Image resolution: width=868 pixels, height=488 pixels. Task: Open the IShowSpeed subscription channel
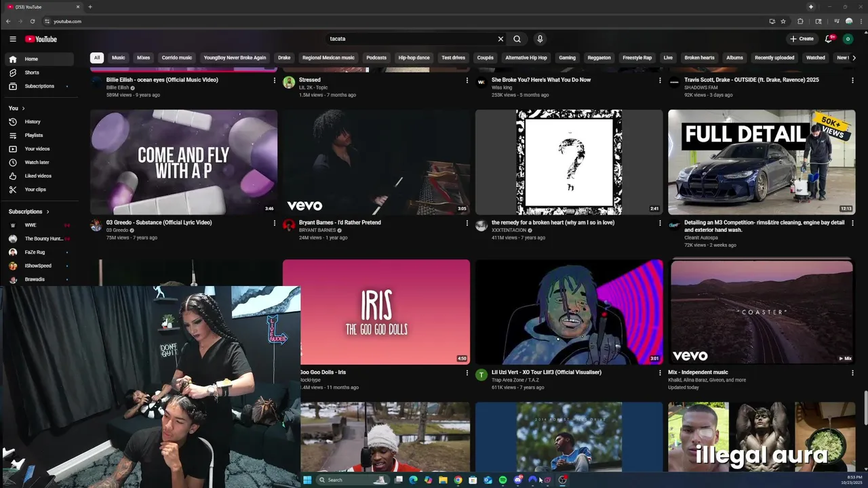click(x=41, y=266)
